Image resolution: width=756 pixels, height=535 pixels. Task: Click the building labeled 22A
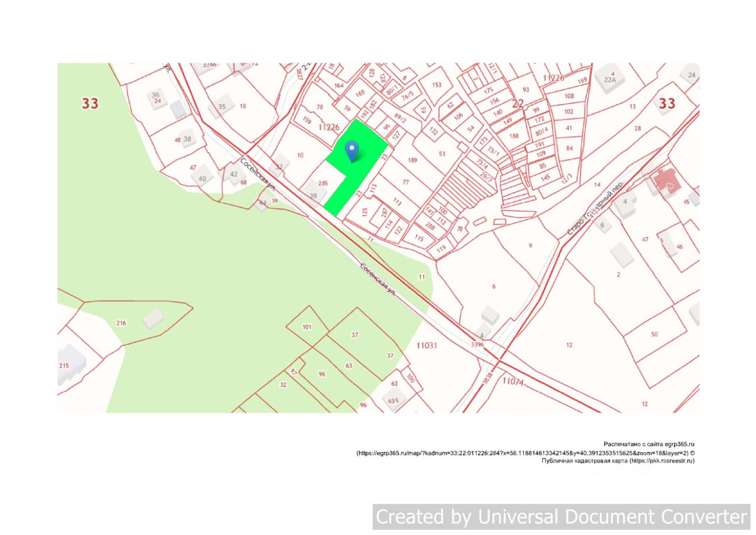coord(609,80)
